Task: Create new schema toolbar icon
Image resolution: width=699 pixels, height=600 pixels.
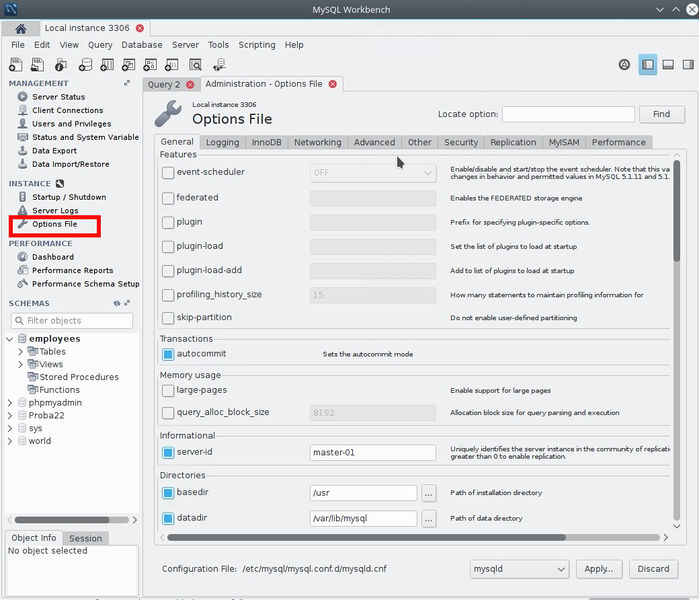Action: (x=85, y=65)
